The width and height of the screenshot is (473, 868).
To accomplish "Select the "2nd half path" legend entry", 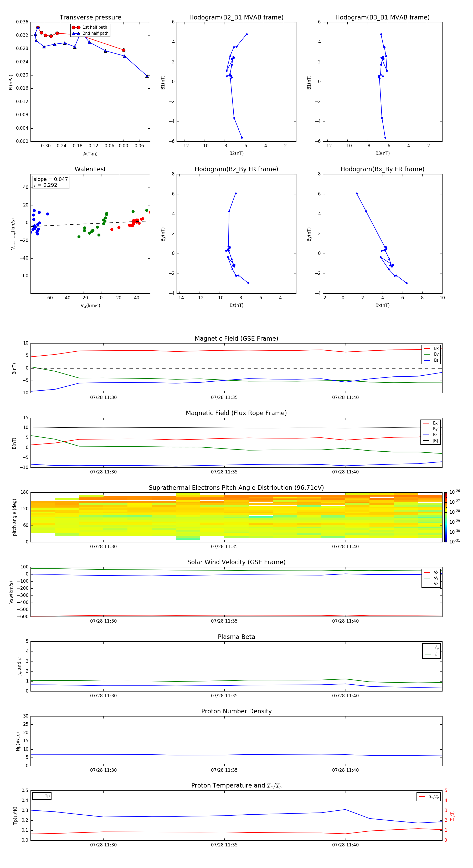I will (90, 33).
